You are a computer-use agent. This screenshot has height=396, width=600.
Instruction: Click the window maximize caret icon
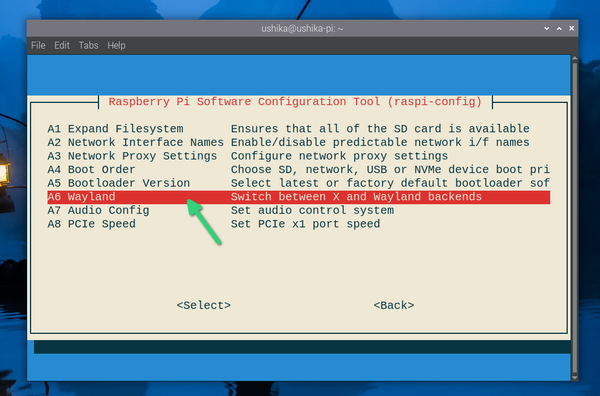(559, 28)
